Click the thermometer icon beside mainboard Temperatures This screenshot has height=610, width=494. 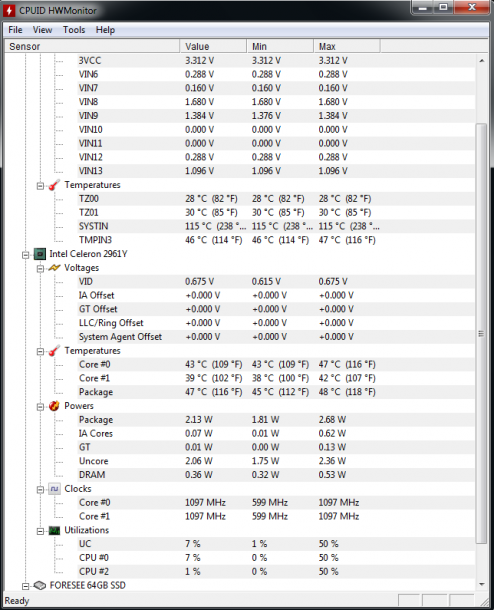pyautogui.click(x=54, y=185)
